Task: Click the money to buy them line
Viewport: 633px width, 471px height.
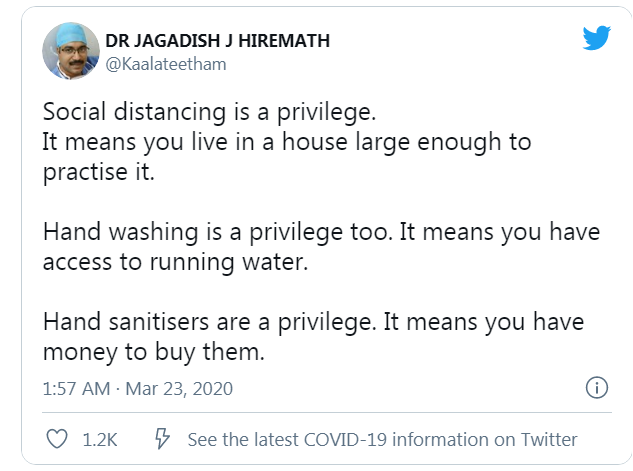Action: tap(154, 352)
